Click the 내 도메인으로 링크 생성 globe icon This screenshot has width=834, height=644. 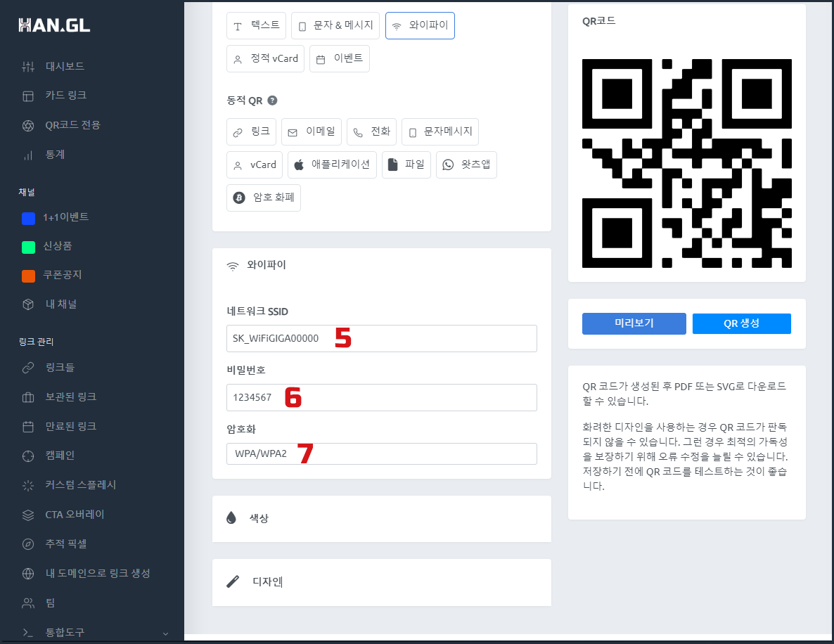click(28, 574)
